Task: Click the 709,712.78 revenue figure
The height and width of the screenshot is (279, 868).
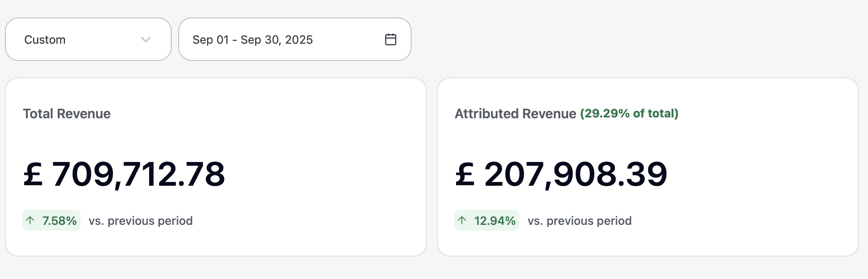Action: click(x=138, y=174)
